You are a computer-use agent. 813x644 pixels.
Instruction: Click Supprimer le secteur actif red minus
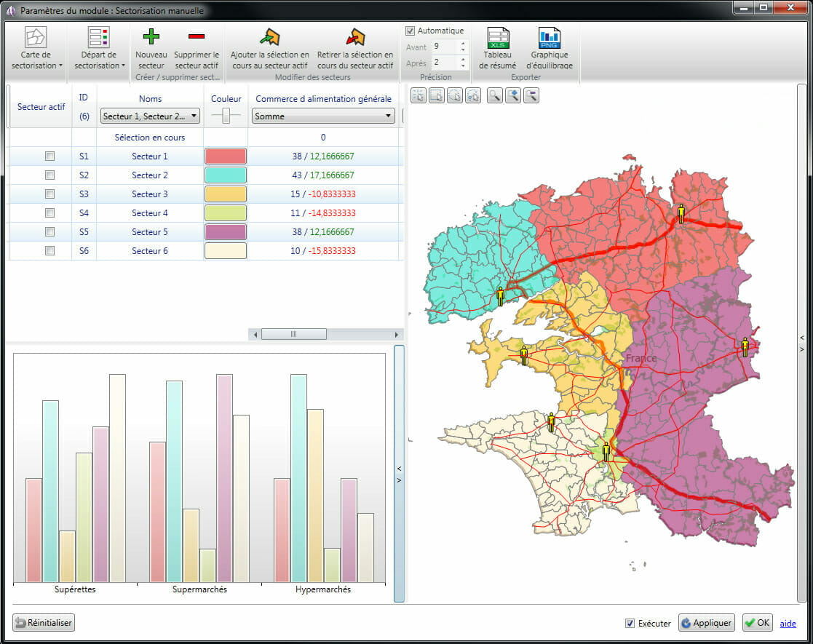coord(197,36)
